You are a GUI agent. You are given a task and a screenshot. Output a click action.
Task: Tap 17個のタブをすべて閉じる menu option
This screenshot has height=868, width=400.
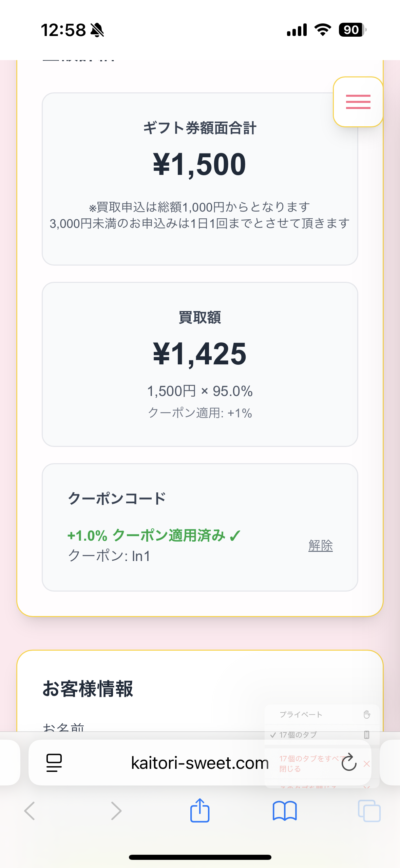[x=309, y=763]
